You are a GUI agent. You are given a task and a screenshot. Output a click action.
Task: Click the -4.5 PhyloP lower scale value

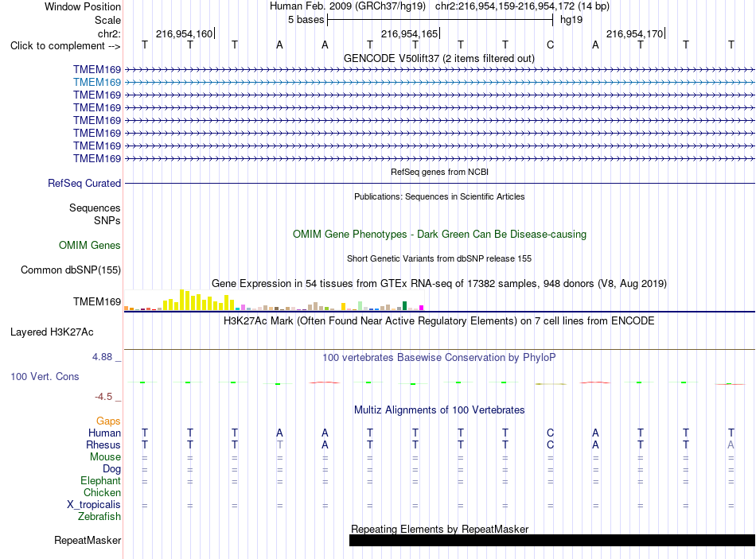pyautogui.click(x=103, y=397)
